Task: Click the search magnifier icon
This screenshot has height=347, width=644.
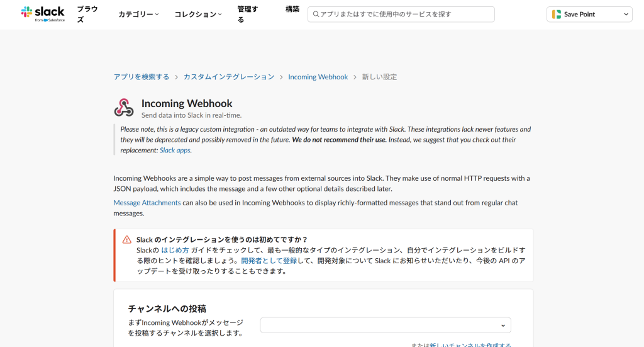Action: [x=315, y=14]
